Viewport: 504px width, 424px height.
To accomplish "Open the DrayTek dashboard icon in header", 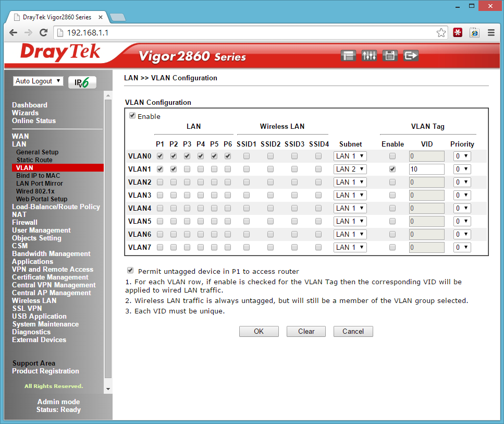I will tap(348, 56).
